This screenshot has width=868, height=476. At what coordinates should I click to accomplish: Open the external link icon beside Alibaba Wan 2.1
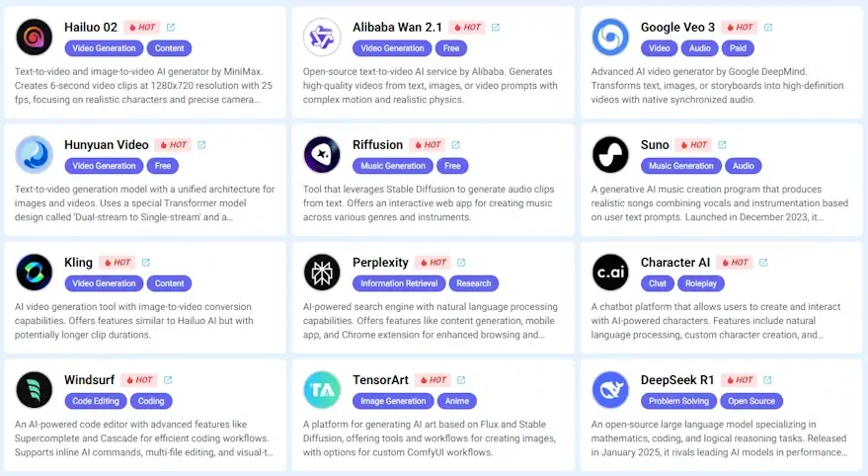click(496, 27)
